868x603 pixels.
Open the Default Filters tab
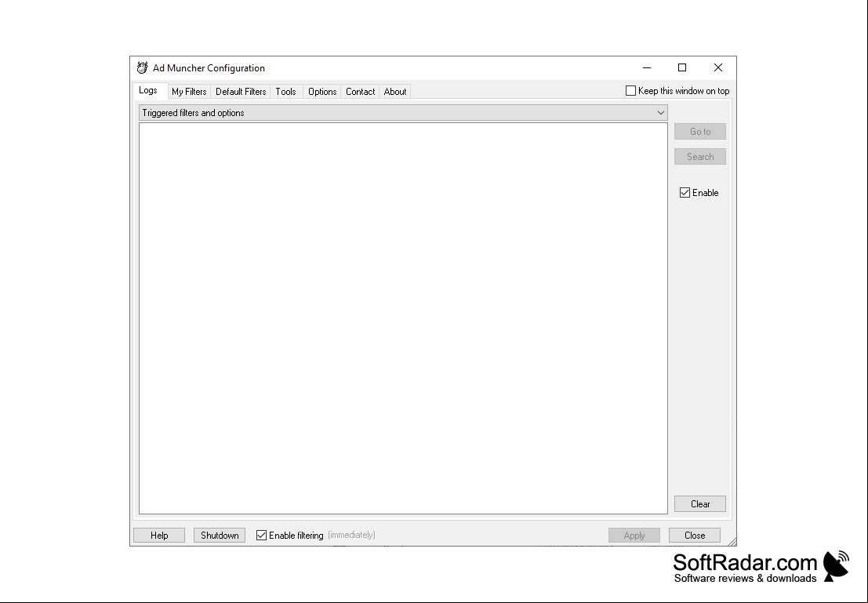coord(241,92)
